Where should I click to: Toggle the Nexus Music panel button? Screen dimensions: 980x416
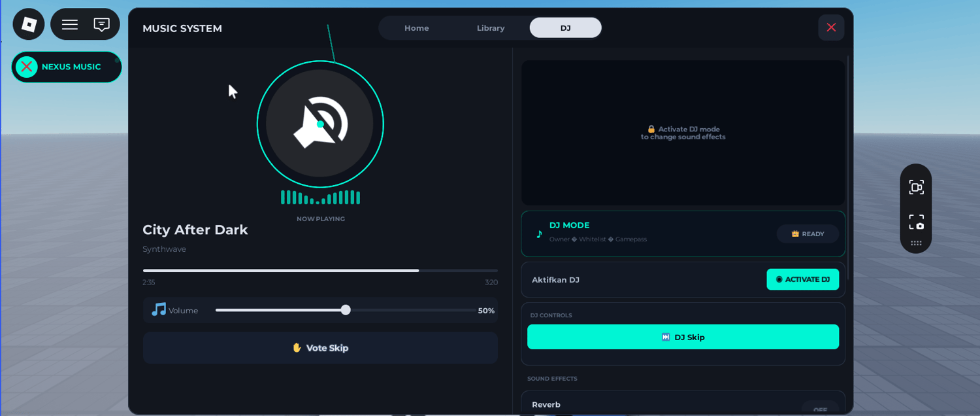[x=67, y=67]
